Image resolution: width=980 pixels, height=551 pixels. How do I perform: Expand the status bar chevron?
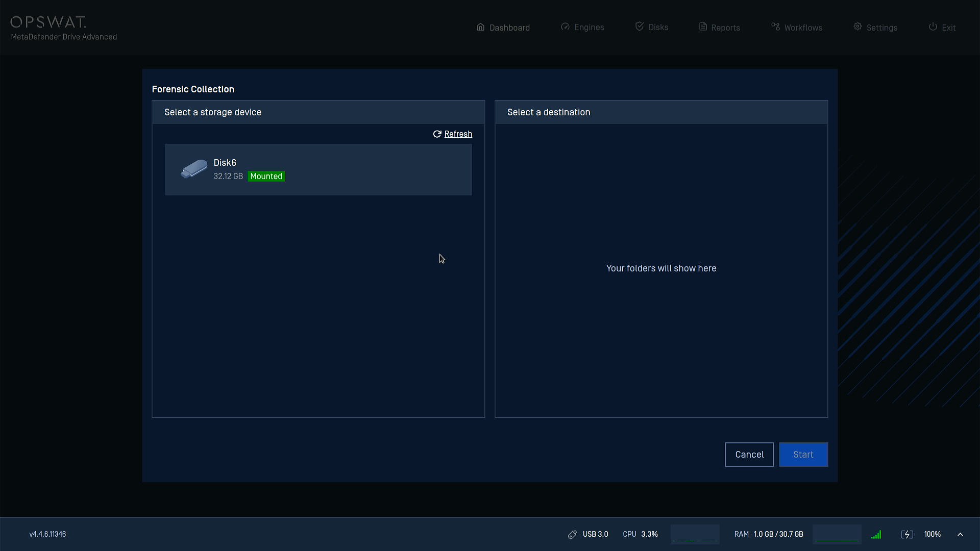(x=960, y=535)
